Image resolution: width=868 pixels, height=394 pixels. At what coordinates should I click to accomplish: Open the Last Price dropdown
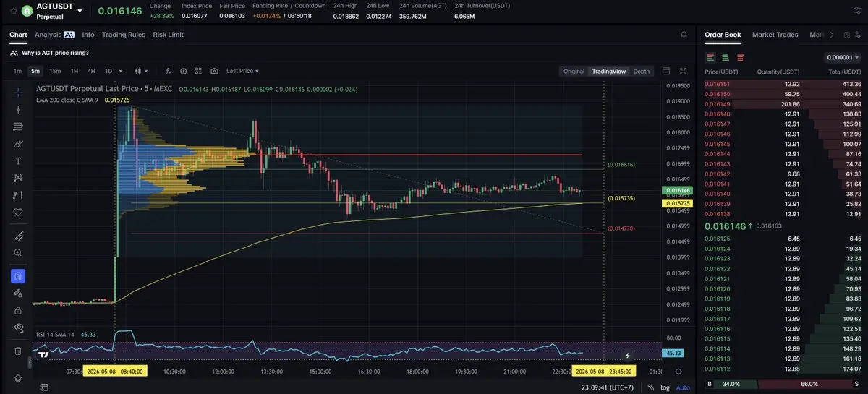click(x=242, y=71)
